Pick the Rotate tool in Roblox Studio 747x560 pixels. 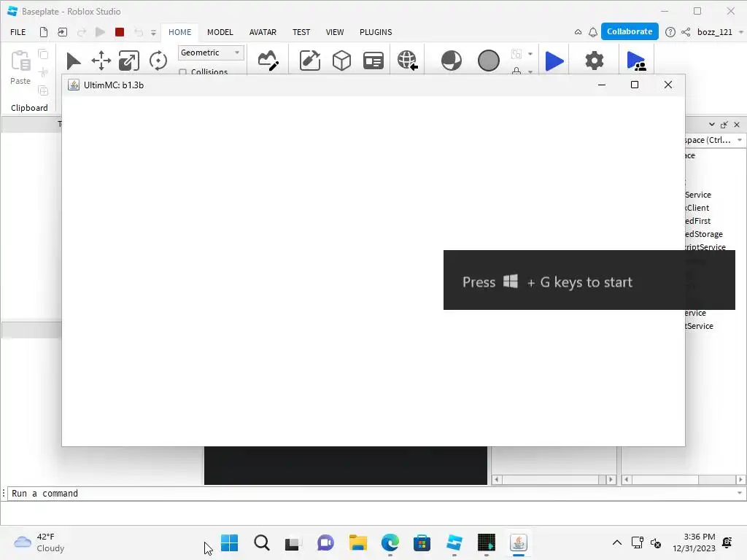[158, 61]
